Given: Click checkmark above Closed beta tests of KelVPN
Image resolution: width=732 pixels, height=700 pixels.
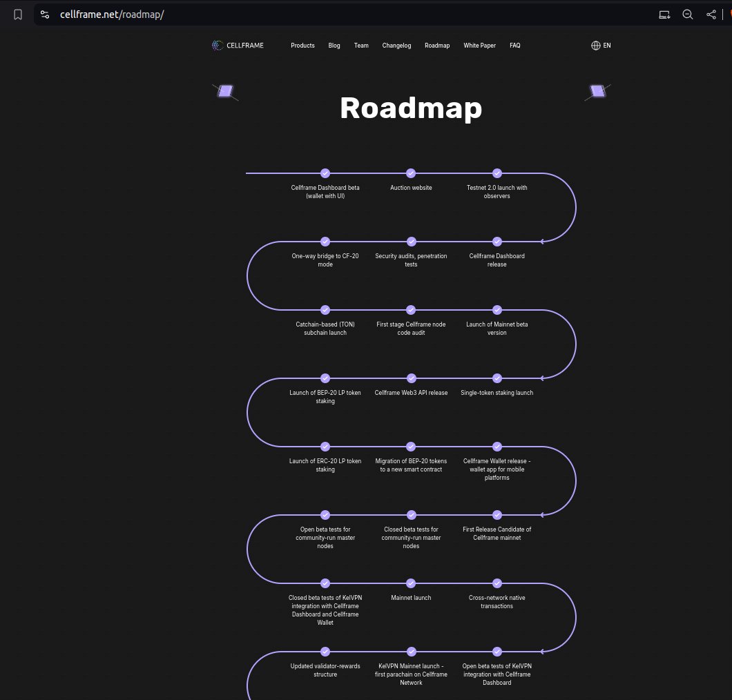Looking at the screenshot, I should coord(325,583).
